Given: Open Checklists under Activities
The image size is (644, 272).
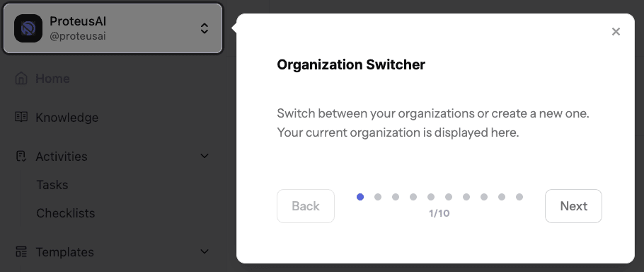Looking at the screenshot, I should click(x=66, y=213).
